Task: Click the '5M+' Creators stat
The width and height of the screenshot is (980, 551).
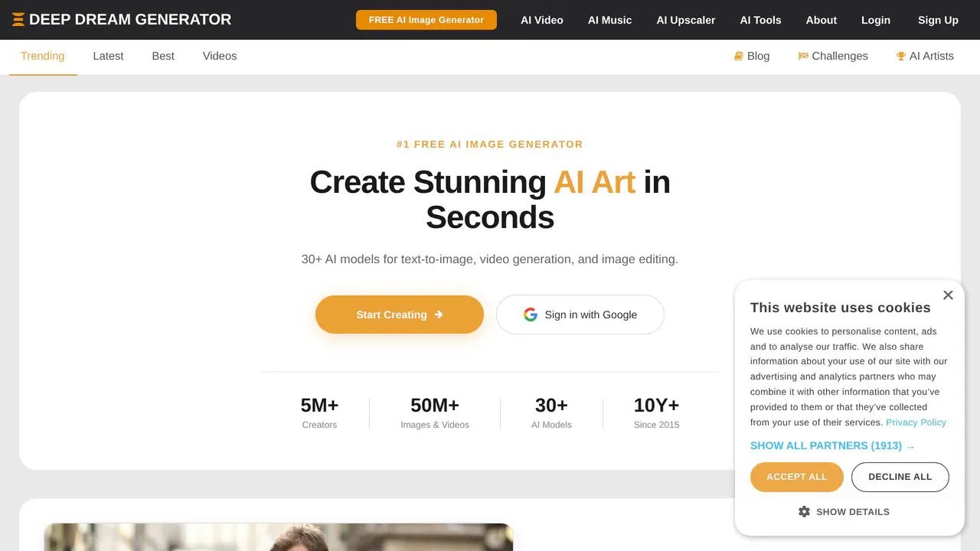Action: [x=319, y=413]
